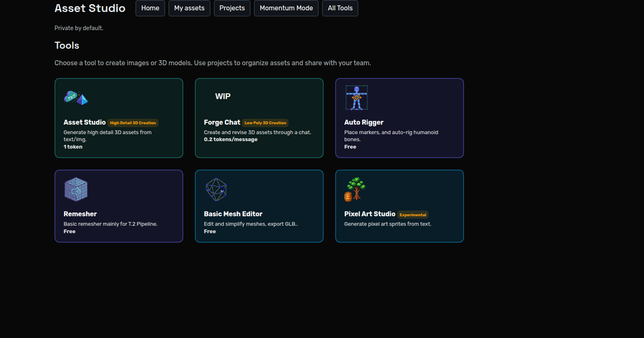Click the 'Private by default.' text
644x338 pixels.
click(x=79, y=28)
